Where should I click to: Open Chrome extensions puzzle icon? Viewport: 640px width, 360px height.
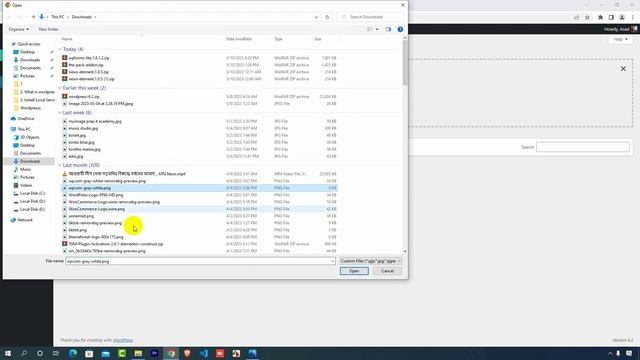click(600, 18)
